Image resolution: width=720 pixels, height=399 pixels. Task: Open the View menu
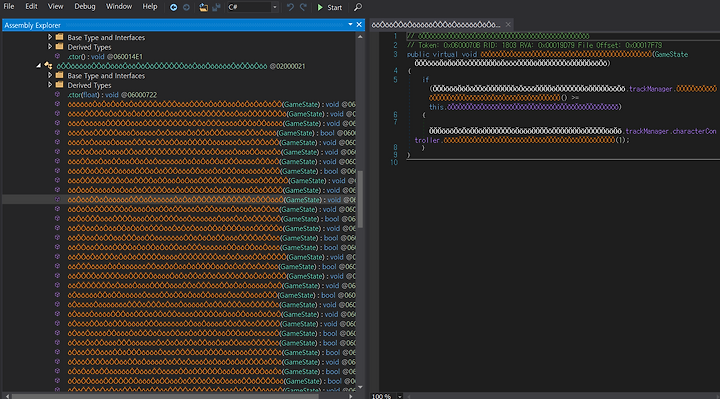[x=56, y=6]
